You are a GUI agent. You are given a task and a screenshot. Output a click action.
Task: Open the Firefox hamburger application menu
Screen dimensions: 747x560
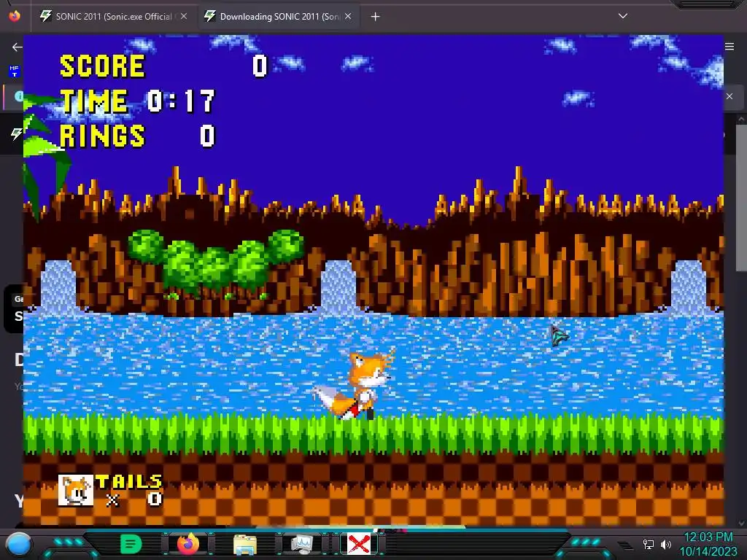tap(729, 46)
